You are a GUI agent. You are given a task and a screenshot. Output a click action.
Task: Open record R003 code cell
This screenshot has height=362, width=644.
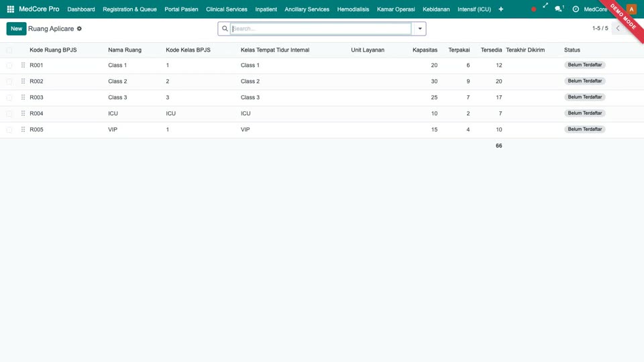(36, 97)
